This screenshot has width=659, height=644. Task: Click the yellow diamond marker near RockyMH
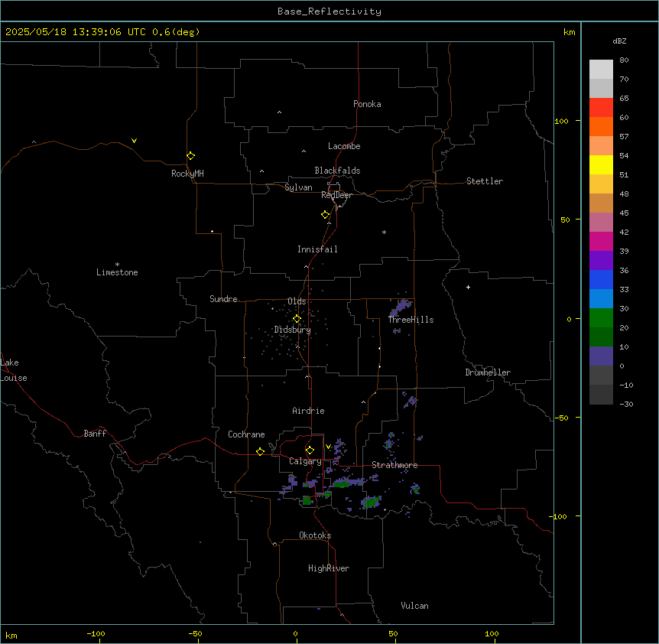click(190, 156)
